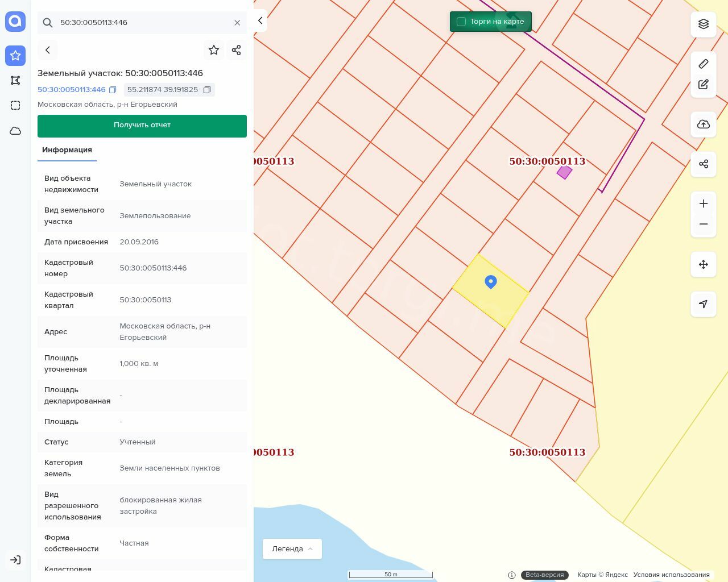This screenshot has width=728, height=582.
Task: Open the map layers panel
Action: pos(703,24)
